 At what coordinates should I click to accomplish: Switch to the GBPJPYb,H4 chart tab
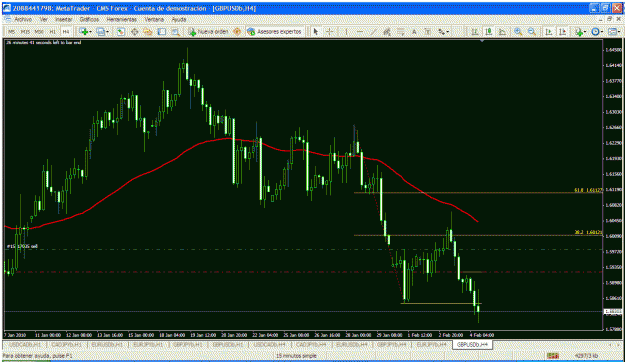pos(392,344)
